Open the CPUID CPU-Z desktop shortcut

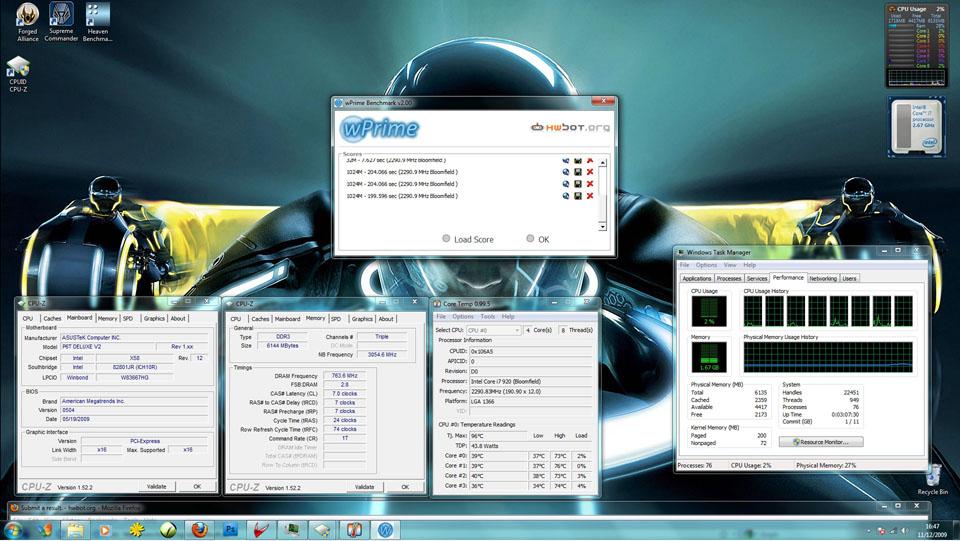tap(18, 74)
